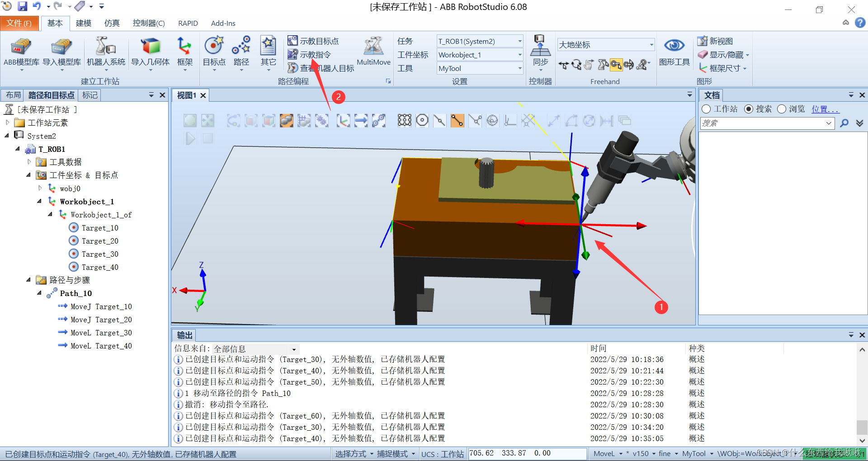Screen dimensions: 868x461
Task: Toggle the snap-to-end icon in view toolbar
Action: 457,120
